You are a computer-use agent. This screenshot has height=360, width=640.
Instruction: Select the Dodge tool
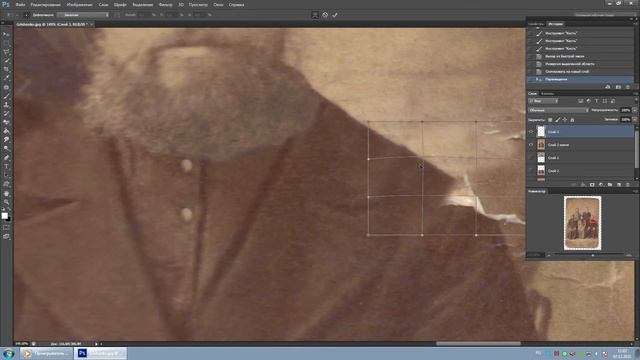(x=6, y=148)
